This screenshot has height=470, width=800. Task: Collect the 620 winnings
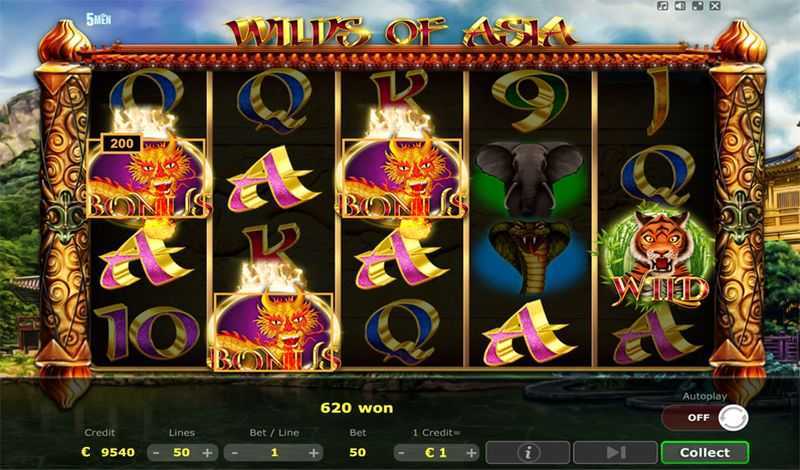705,452
